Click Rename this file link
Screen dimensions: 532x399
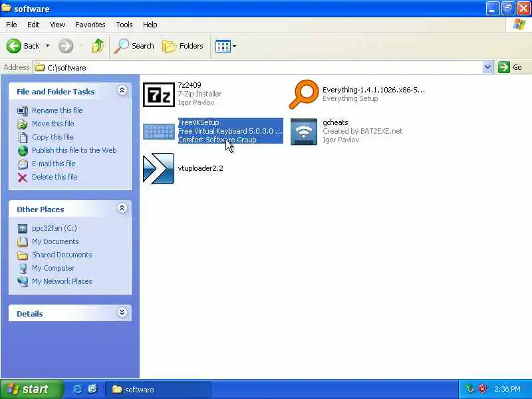click(x=57, y=110)
